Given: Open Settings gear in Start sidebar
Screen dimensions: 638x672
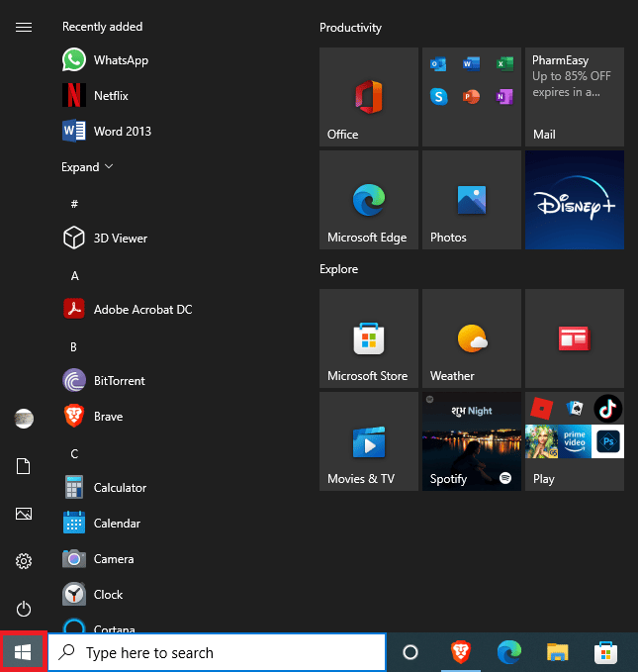Looking at the screenshot, I should [x=24, y=561].
